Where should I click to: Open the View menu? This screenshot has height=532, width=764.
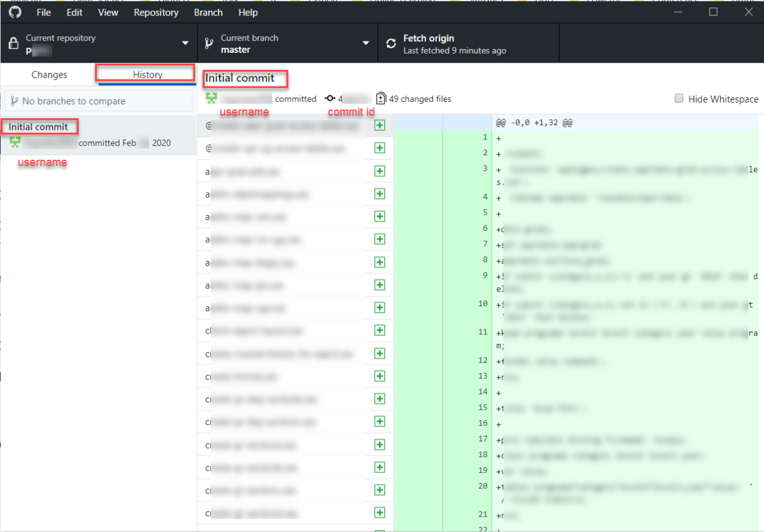click(108, 12)
